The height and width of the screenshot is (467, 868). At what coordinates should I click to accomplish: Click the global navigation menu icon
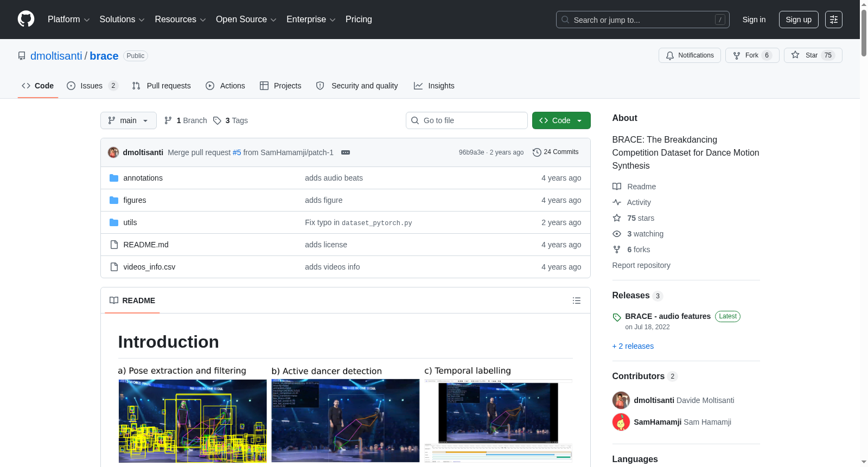click(834, 20)
